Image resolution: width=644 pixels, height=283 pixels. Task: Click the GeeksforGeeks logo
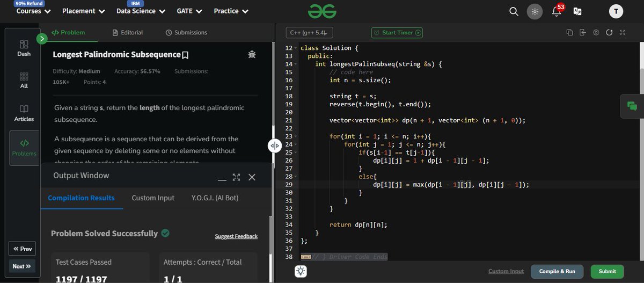(x=322, y=11)
